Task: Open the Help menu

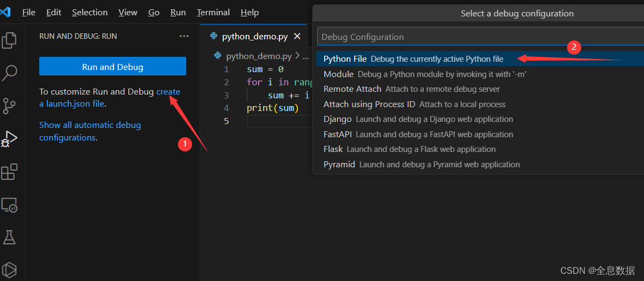Action: point(250,13)
